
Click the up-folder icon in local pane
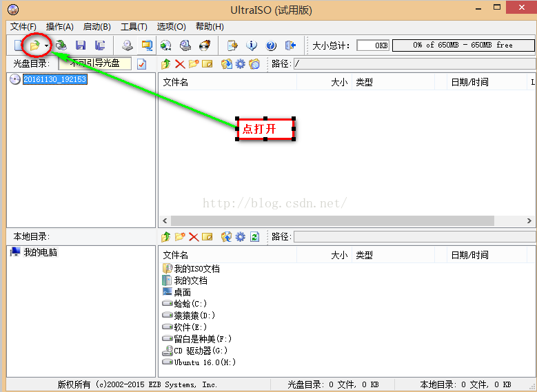[x=165, y=236]
